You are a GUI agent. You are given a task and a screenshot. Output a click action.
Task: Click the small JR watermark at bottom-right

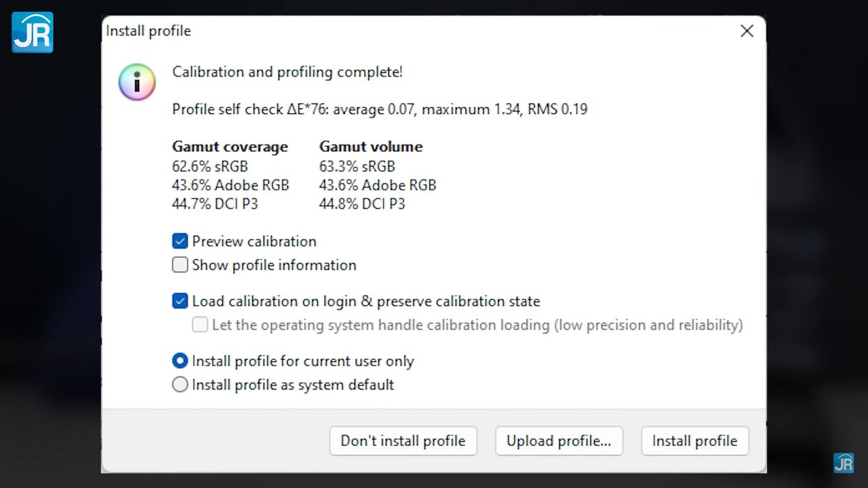pyautogui.click(x=844, y=462)
